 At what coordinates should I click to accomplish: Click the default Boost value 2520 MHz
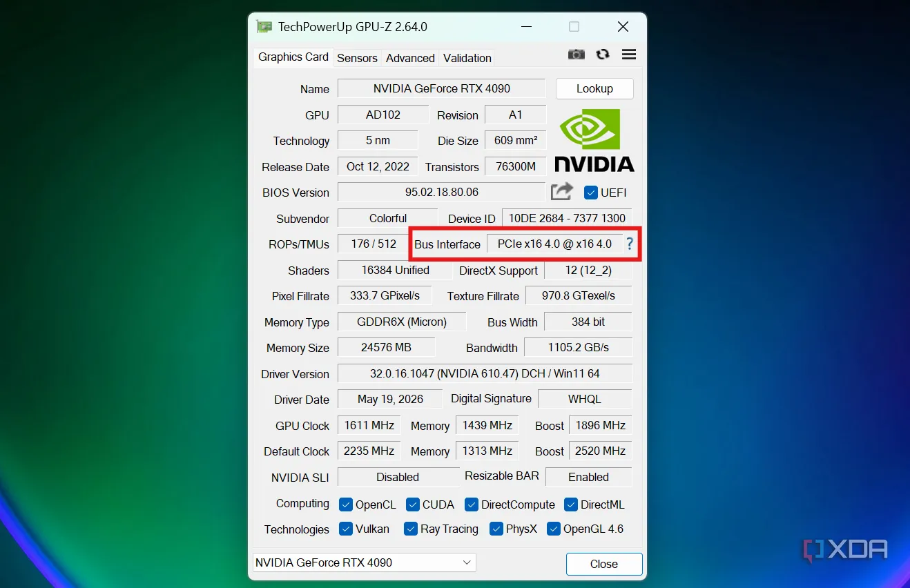(x=601, y=451)
